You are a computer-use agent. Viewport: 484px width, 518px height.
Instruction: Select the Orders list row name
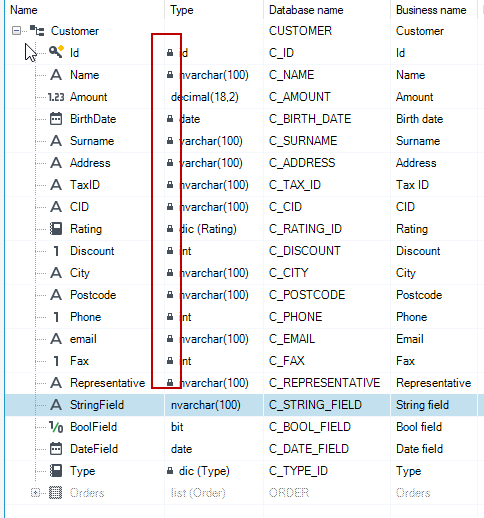(87, 493)
